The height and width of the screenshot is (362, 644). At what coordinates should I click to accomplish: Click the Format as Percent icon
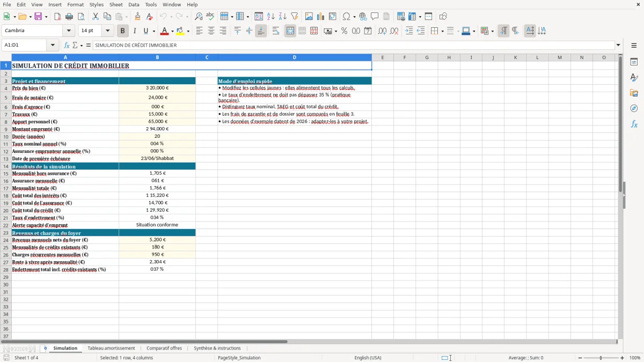(344, 31)
